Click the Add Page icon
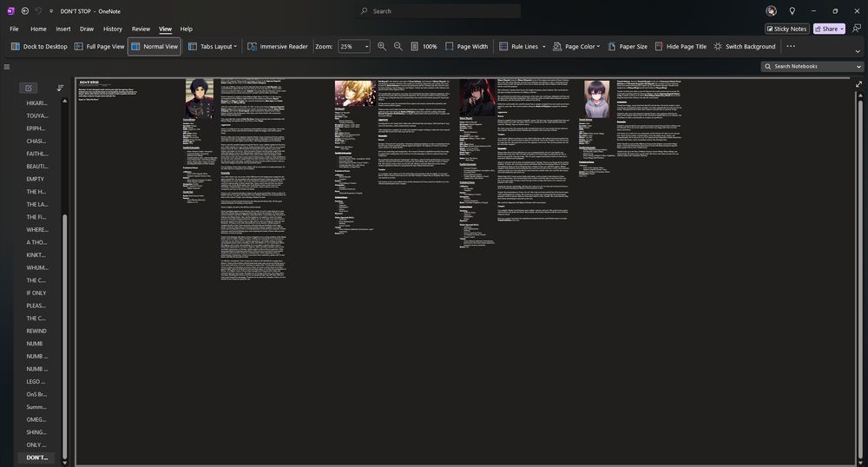This screenshot has height=467, width=868. (29, 88)
